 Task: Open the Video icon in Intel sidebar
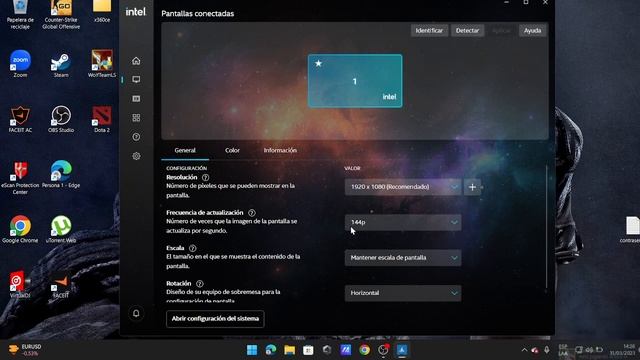coord(136,99)
